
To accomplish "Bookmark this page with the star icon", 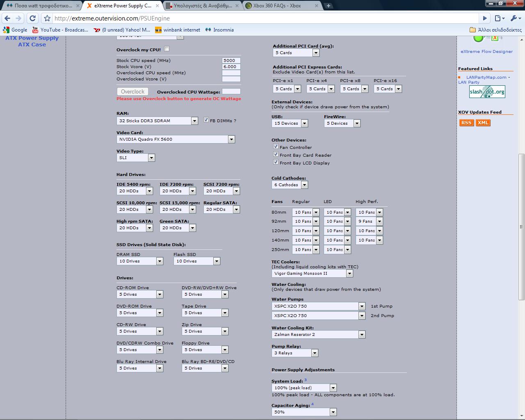I will click(47, 18).
